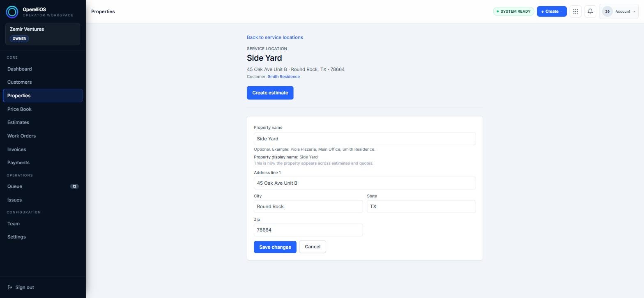Click Save changes button
Viewport: 644px width, 298px height.
[275, 247]
